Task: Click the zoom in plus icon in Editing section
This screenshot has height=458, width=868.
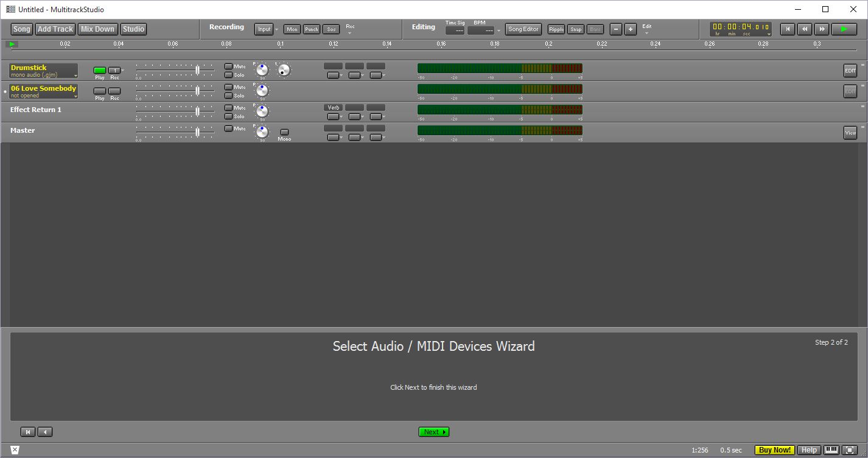Action: click(630, 29)
